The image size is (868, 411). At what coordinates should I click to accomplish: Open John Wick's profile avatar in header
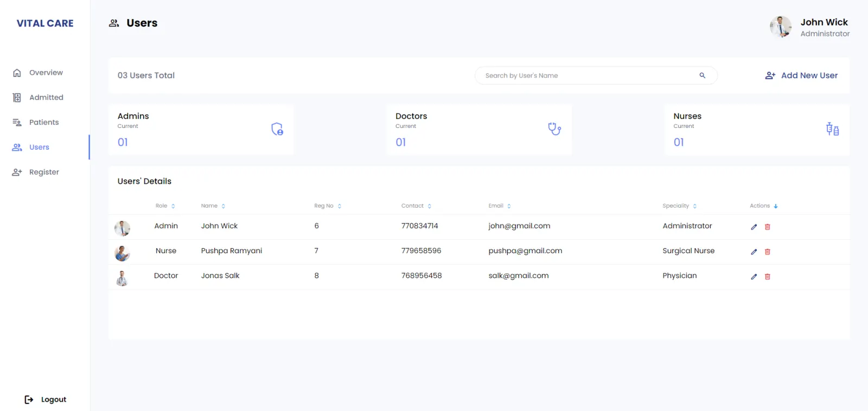781,27
